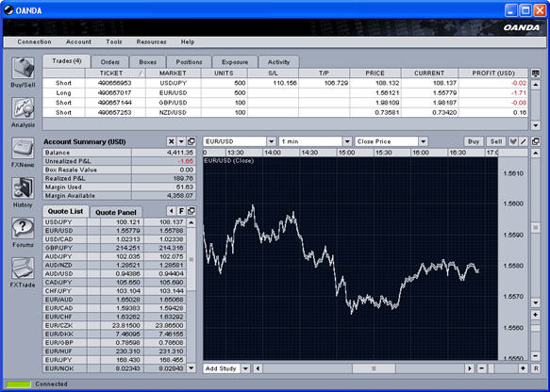The height and width of the screenshot is (392, 550).
Task: Select the Long EUR/USD trade row
Action: (x=285, y=93)
